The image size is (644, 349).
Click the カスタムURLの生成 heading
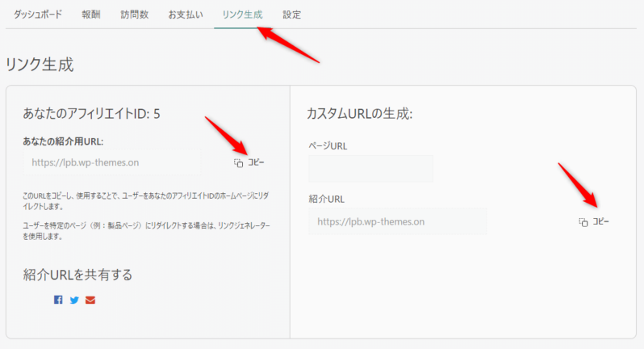[x=360, y=114]
